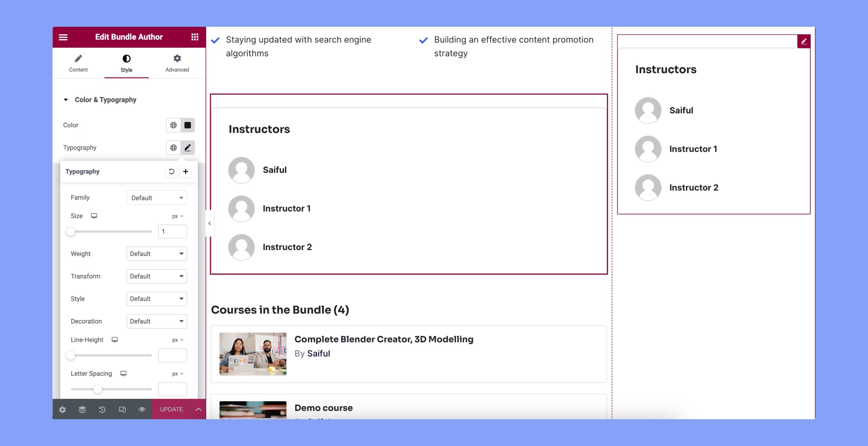Click Instructor 1 name in sidebar widget
The width and height of the screenshot is (868, 446).
pyautogui.click(x=693, y=149)
